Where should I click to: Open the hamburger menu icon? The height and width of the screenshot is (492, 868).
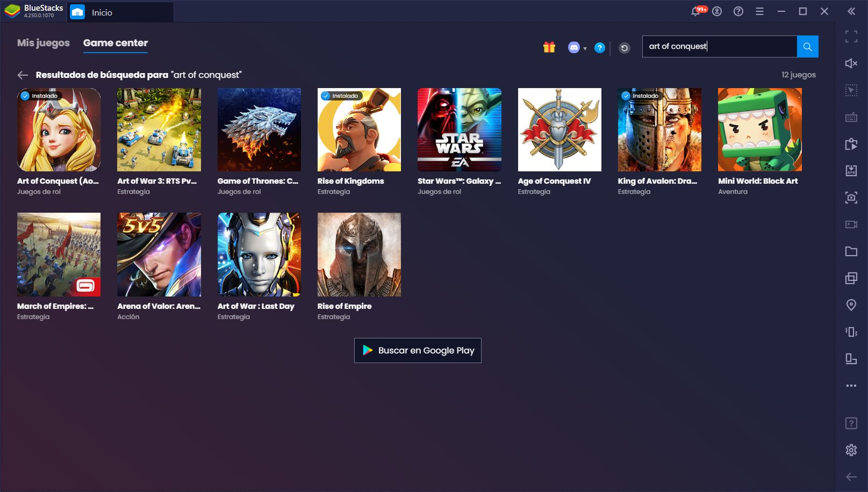(x=759, y=11)
